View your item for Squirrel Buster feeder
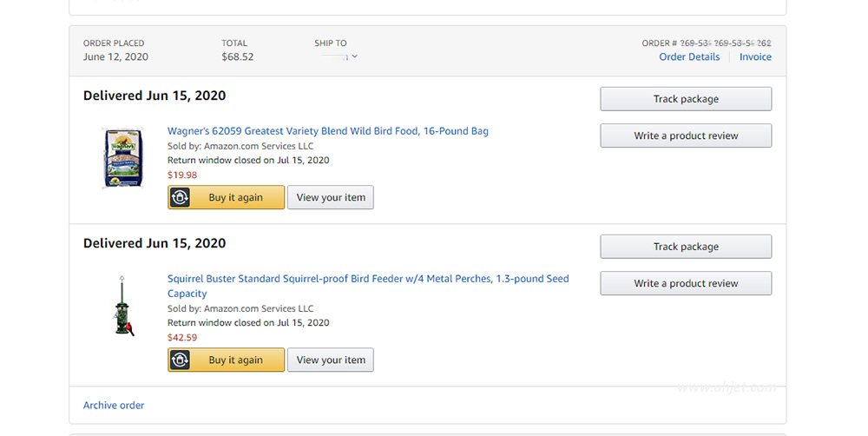This screenshot has width=868, height=436. point(331,360)
